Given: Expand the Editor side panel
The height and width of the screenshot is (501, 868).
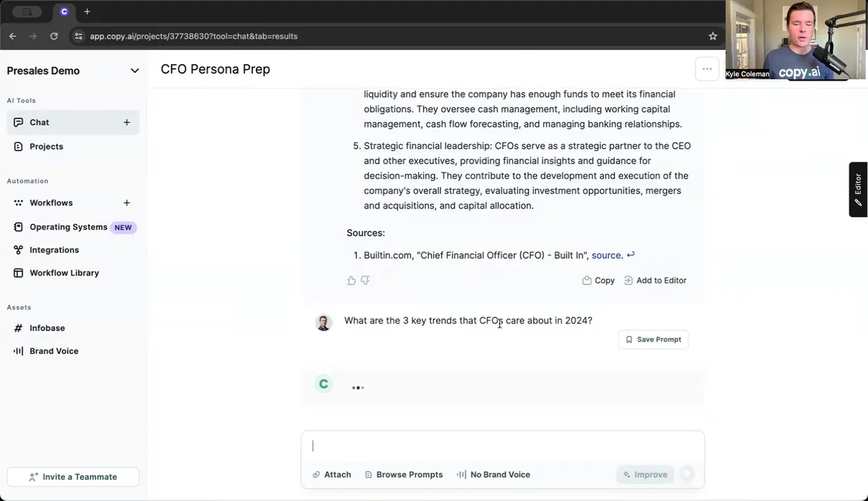Looking at the screenshot, I should [x=858, y=189].
